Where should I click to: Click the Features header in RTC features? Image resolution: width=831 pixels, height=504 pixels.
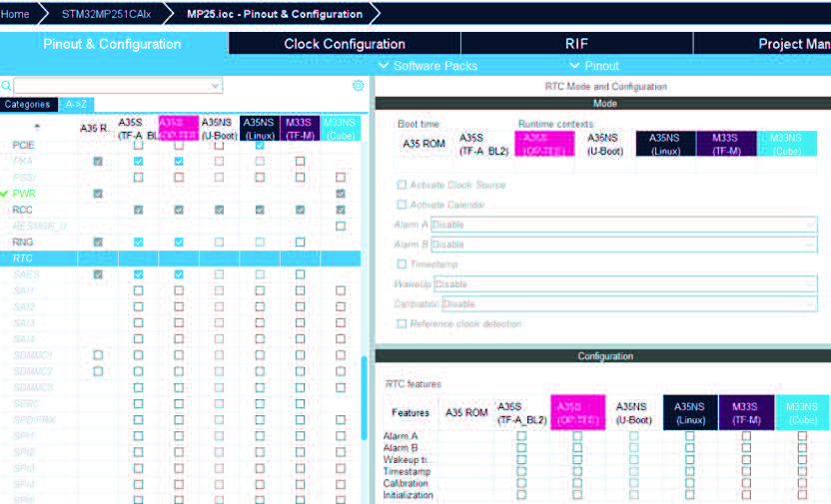pos(411,413)
